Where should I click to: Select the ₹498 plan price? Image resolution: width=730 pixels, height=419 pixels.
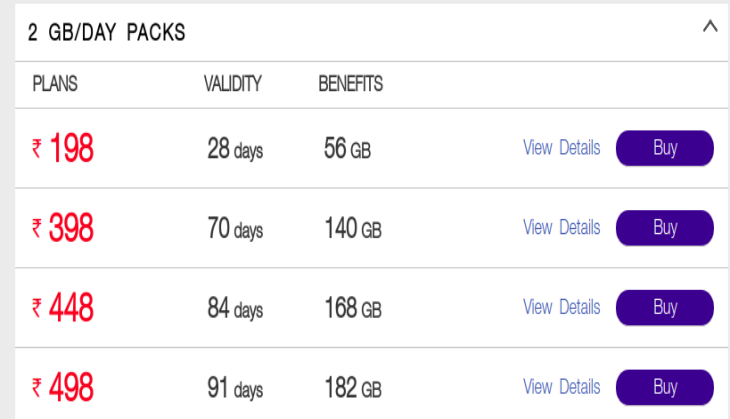pos(62,387)
